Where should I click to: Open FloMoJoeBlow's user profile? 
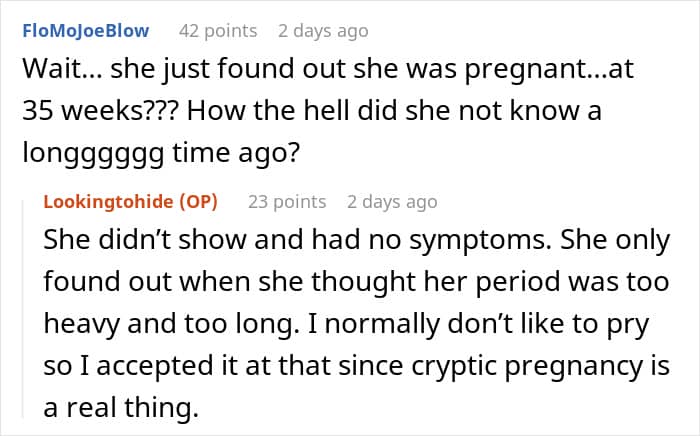(x=85, y=31)
